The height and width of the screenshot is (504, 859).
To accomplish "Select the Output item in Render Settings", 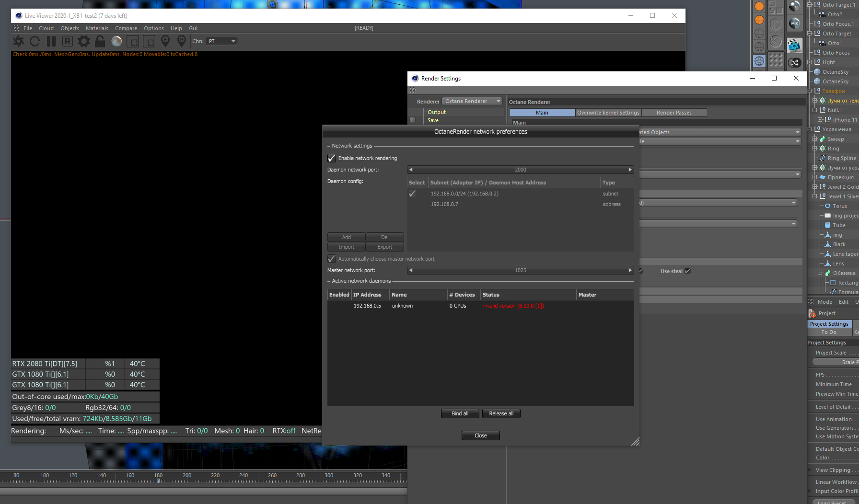I will tap(437, 112).
